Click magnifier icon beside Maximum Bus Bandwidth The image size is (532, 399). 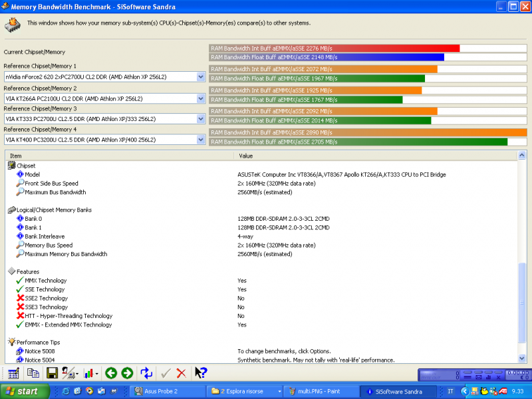[x=20, y=192]
